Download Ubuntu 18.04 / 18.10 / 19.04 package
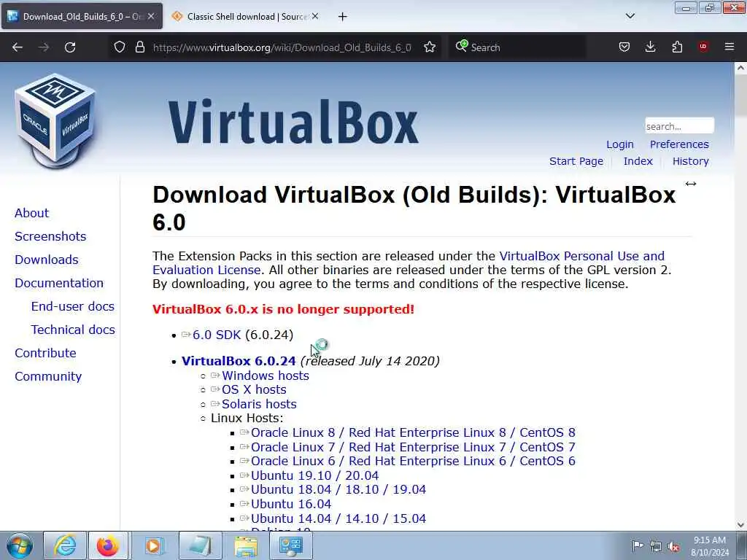 click(338, 489)
